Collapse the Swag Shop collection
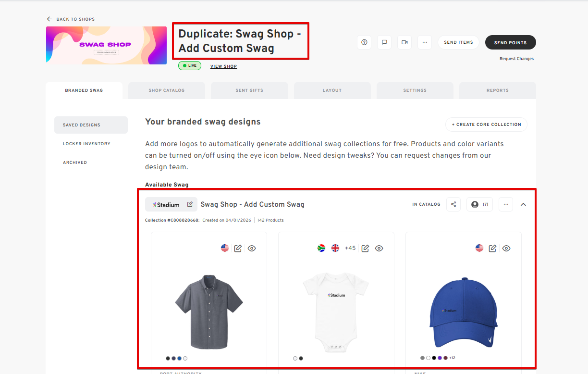Viewport: 588px width, 374px height. (524, 204)
